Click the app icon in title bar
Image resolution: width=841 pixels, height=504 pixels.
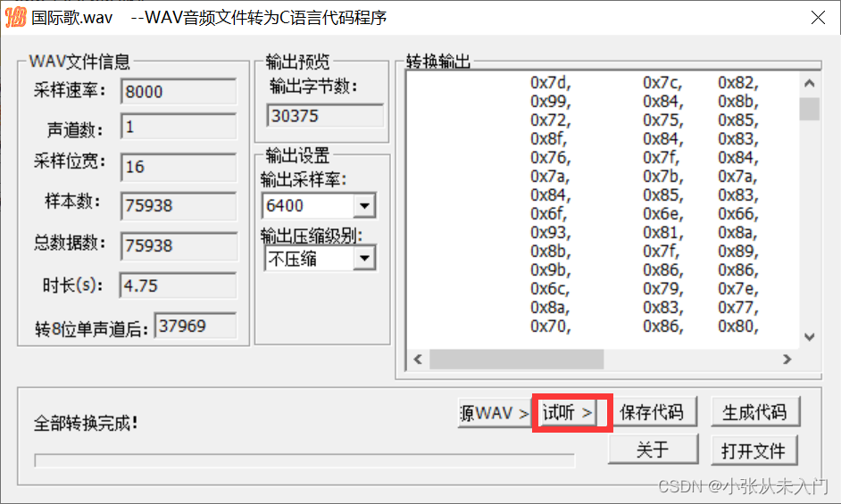tap(15, 17)
